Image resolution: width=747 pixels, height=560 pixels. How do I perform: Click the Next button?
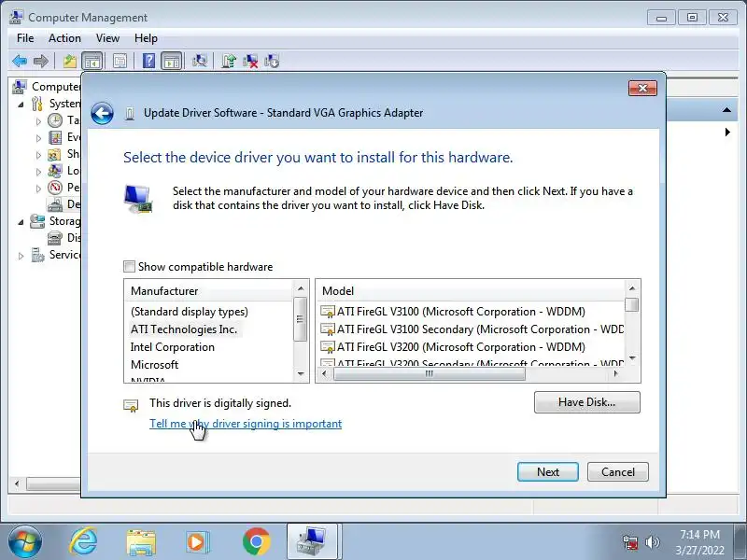click(x=548, y=471)
